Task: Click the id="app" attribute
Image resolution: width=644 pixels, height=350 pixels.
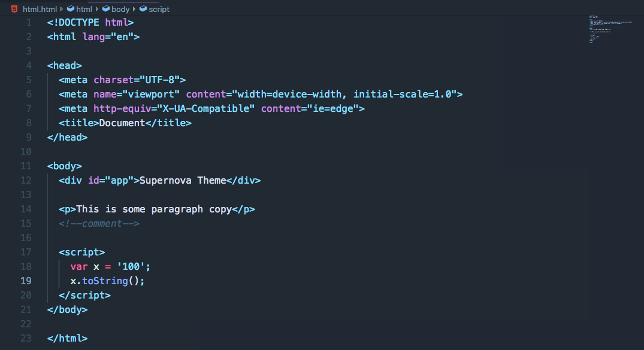Action: [111, 181]
